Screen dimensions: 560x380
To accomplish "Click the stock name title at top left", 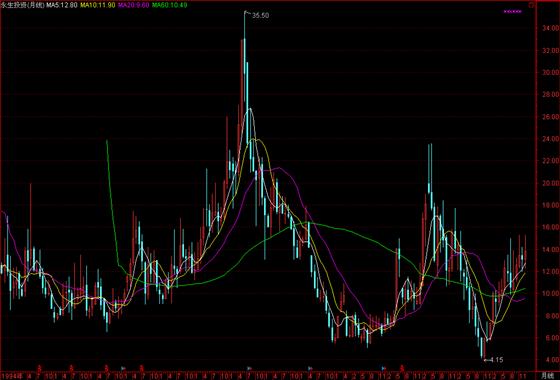I will pyautogui.click(x=22, y=5).
